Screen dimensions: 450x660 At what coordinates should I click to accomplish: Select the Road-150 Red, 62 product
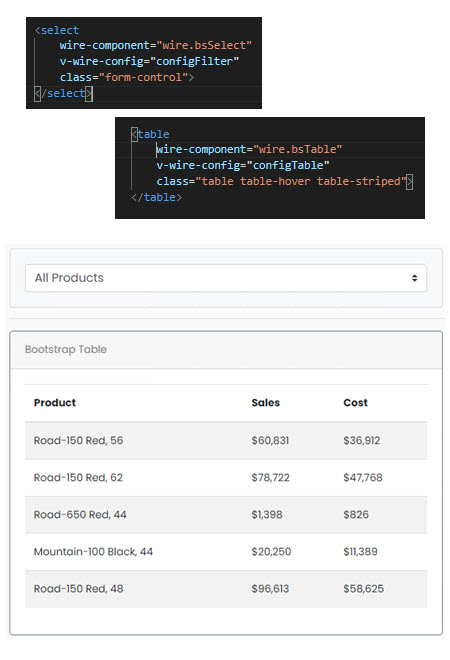coord(78,478)
